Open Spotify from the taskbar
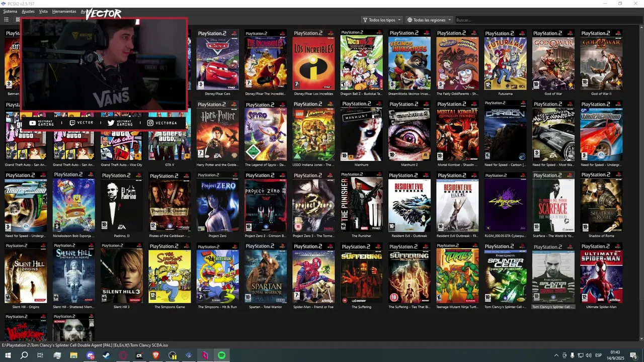The width and height of the screenshot is (644, 362). pos(222,355)
